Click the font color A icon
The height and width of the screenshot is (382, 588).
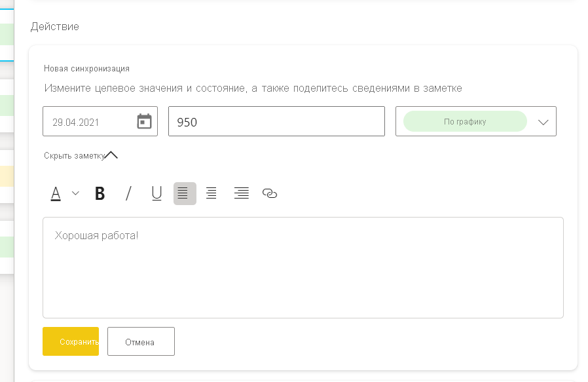click(x=56, y=194)
